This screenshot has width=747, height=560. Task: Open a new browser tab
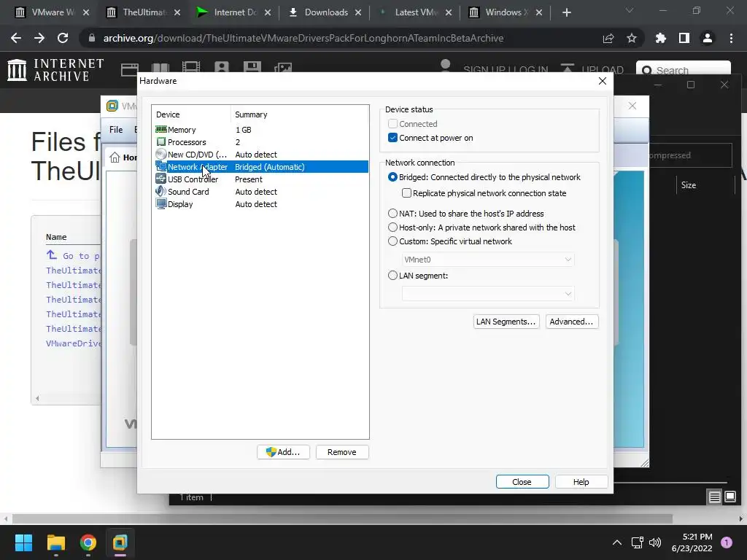[566, 12]
